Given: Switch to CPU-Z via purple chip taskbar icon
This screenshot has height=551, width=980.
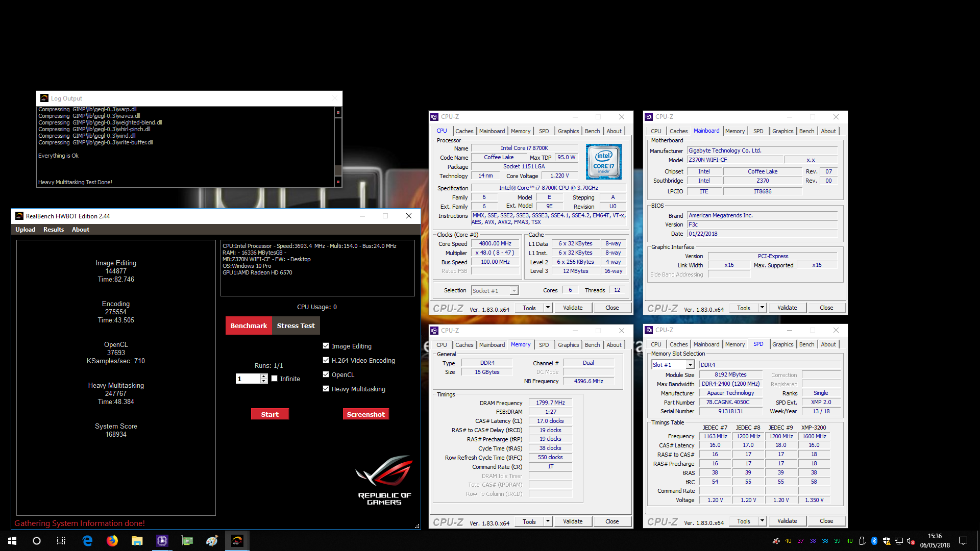Looking at the screenshot, I should [x=162, y=541].
